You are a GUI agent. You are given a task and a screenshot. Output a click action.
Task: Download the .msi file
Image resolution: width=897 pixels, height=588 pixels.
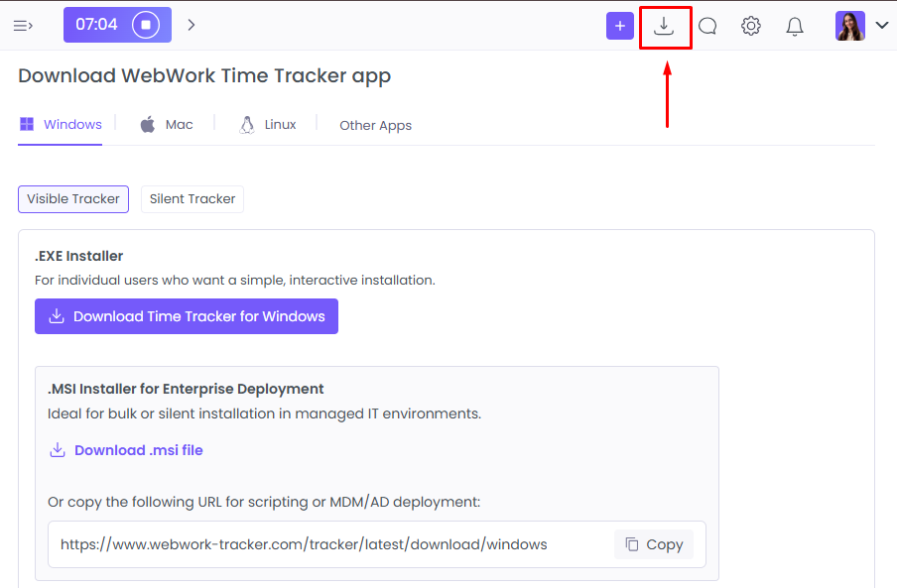[x=125, y=449]
